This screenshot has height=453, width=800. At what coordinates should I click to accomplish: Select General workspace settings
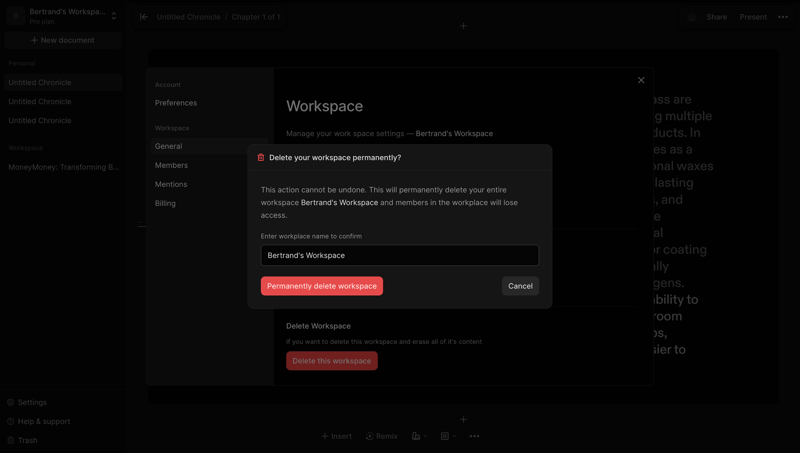point(209,146)
